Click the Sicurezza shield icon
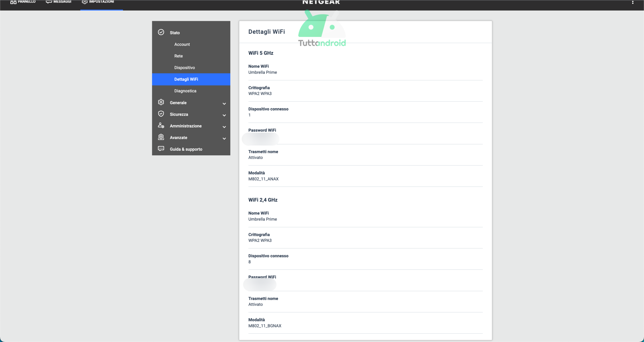 (161, 114)
